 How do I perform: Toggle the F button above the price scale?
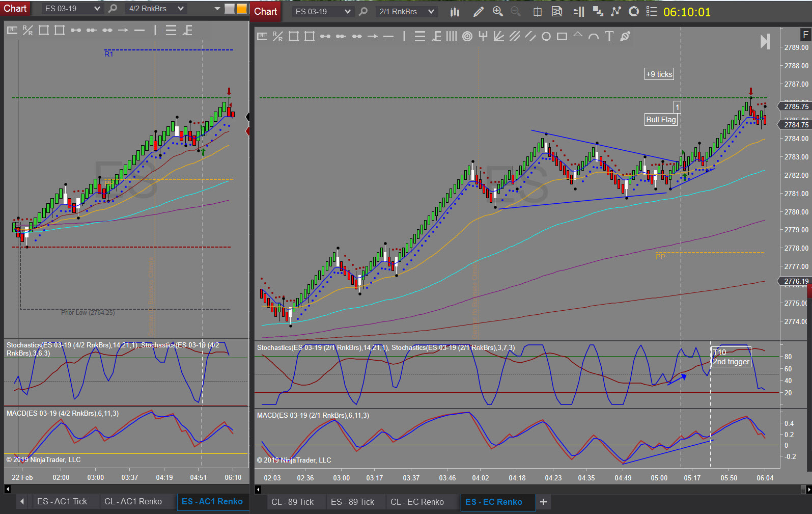click(x=805, y=35)
